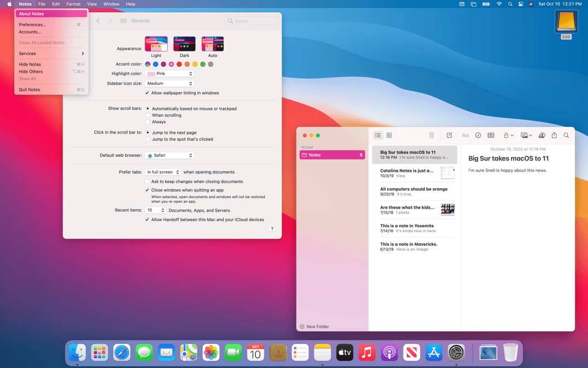
Task: Share the note using share icon
Action: point(554,135)
